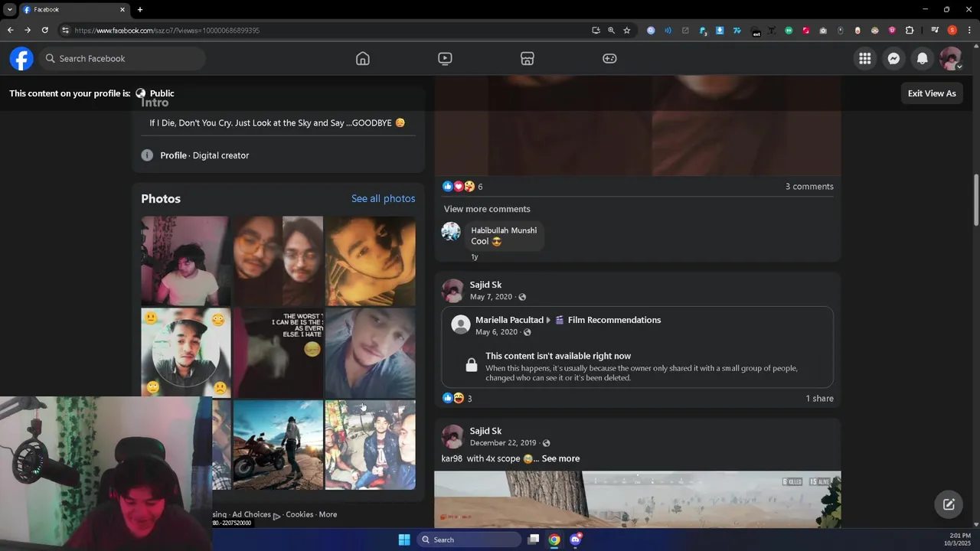
Task: Click the blue download extension icon
Action: (720, 31)
